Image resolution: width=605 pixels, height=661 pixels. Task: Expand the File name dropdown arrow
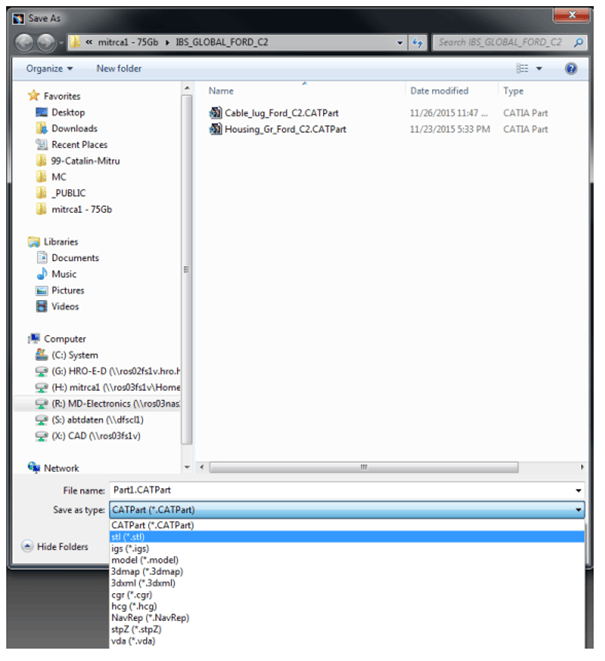(578, 490)
